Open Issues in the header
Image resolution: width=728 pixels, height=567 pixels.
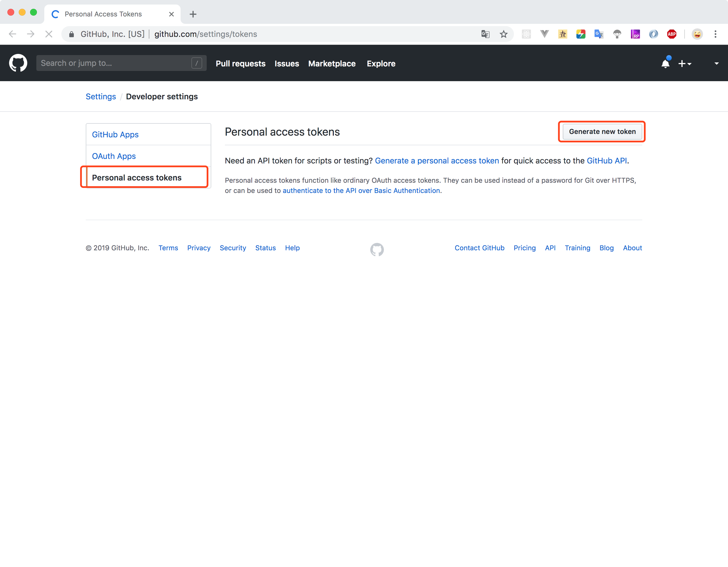(287, 63)
